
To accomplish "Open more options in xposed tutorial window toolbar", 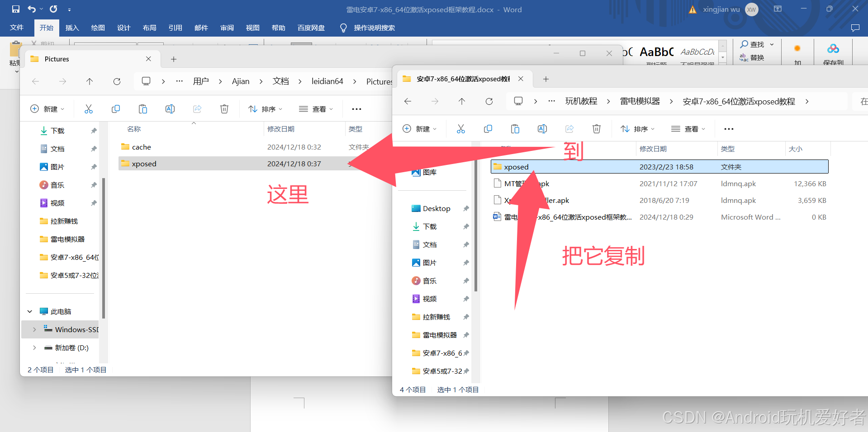I will [729, 129].
